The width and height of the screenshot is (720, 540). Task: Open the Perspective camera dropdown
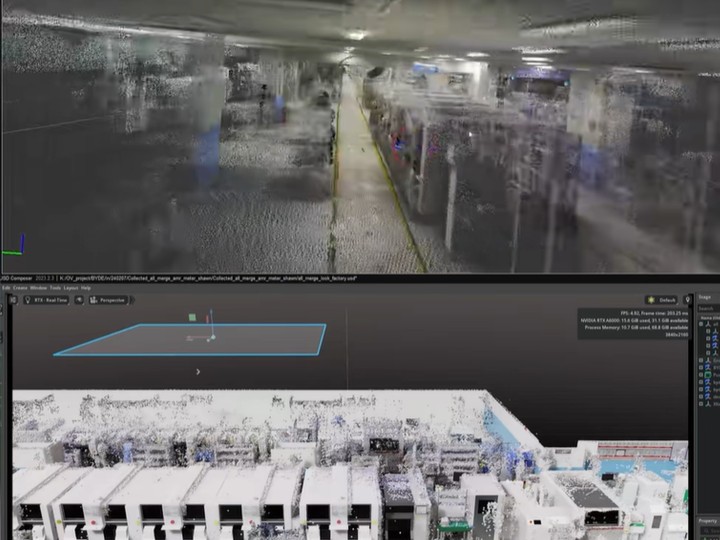point(108,300)
